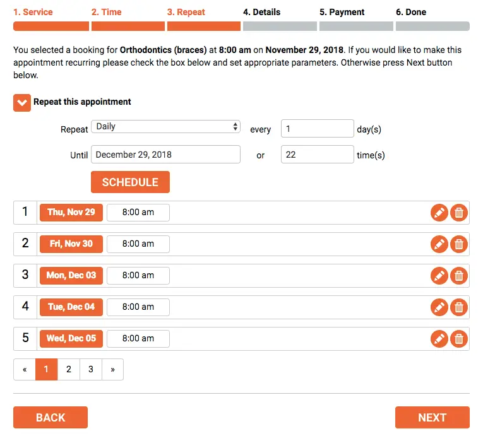This screenshot has height=448, width=483.
Task: Click 8:00 am time for Thu, Nov 29
Action: pyautogui.click(x=138, y=213)
